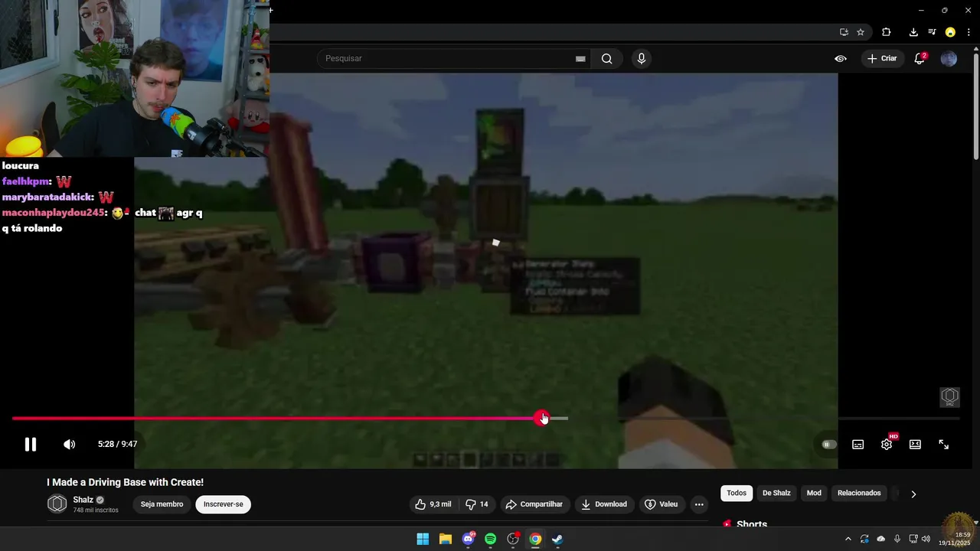Viewport: 980px width, 551px height.
Task: Click the video title 'I Made a Driving Base with Create!'
Action: click(x=126, y=482)
